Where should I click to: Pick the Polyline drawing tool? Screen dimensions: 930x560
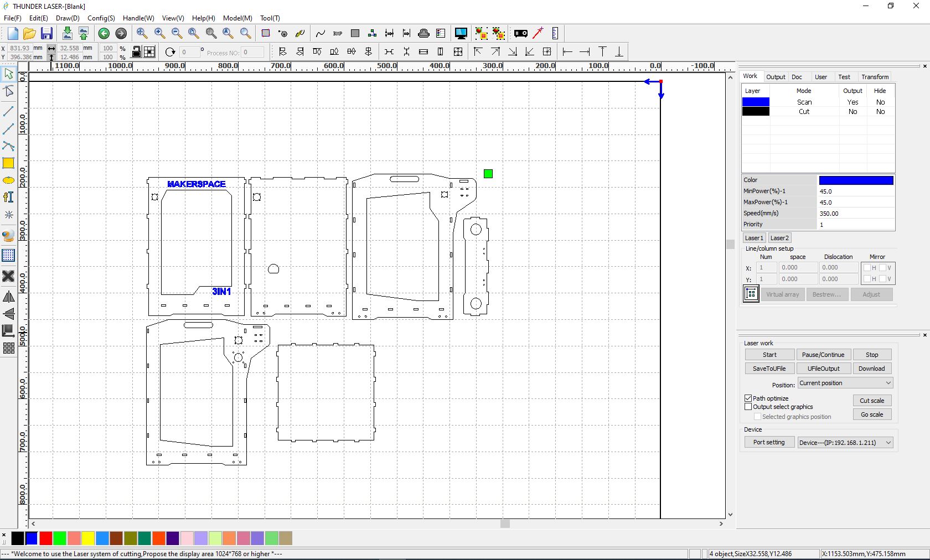(x=9, y=129)
